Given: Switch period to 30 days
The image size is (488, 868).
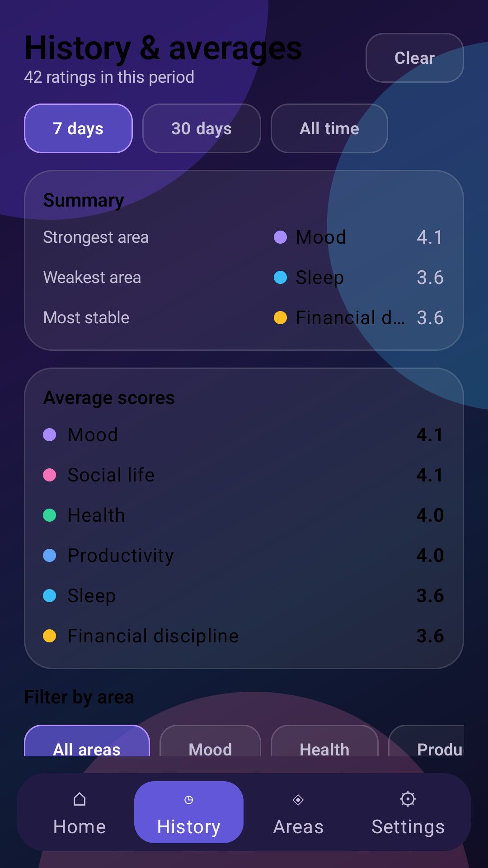Looking at the screenshot, I should (x=202, y=128).
